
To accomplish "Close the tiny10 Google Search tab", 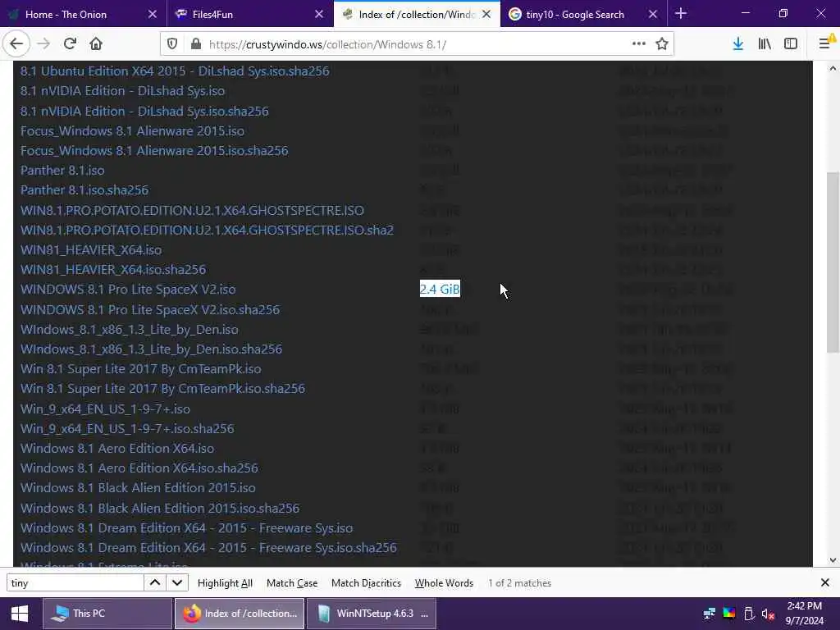I will (x=653, y=15).
